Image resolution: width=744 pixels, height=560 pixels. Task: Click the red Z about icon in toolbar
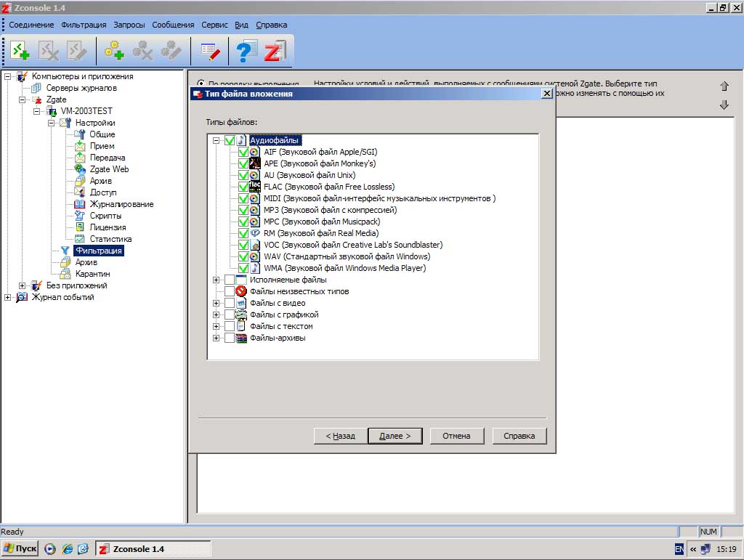pos(275,51)
